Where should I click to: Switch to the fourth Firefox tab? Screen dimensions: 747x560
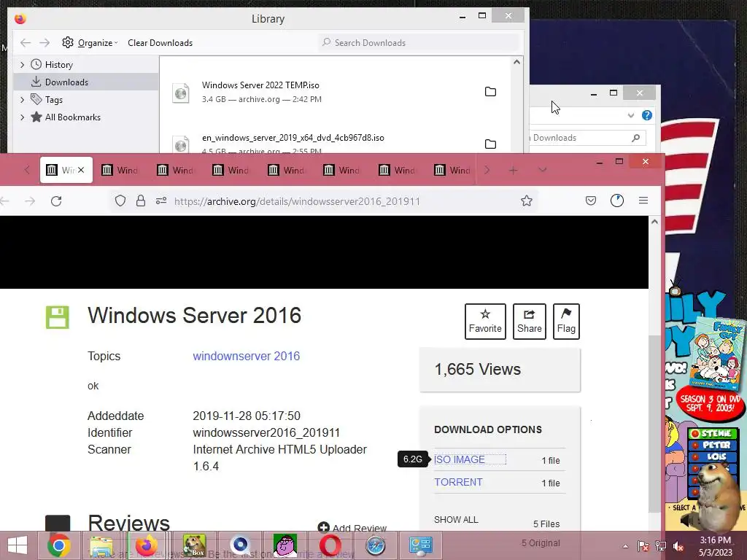point(231,170)
